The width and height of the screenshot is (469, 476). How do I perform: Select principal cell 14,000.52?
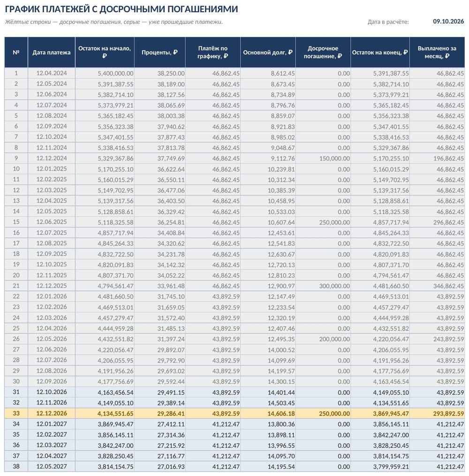click(268, 349)
